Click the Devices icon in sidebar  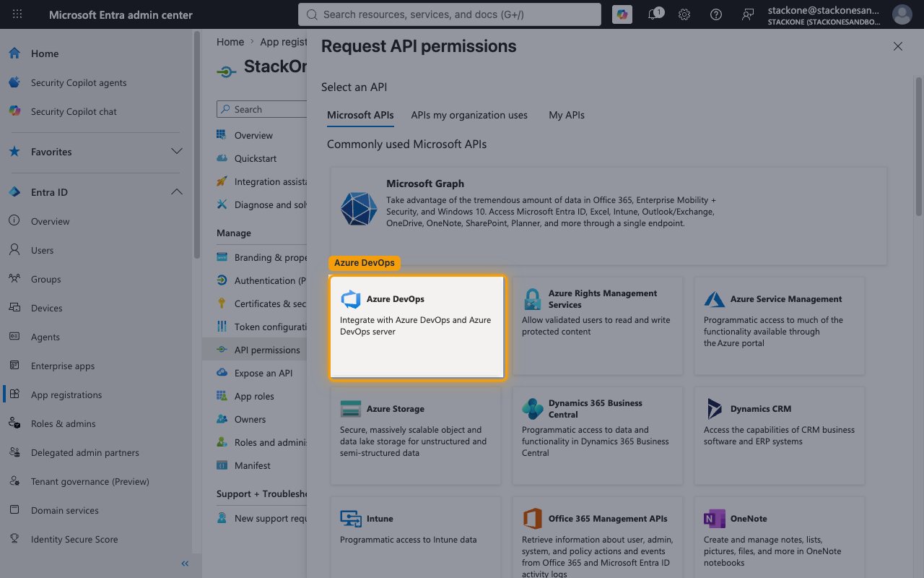tap(14, 308)
